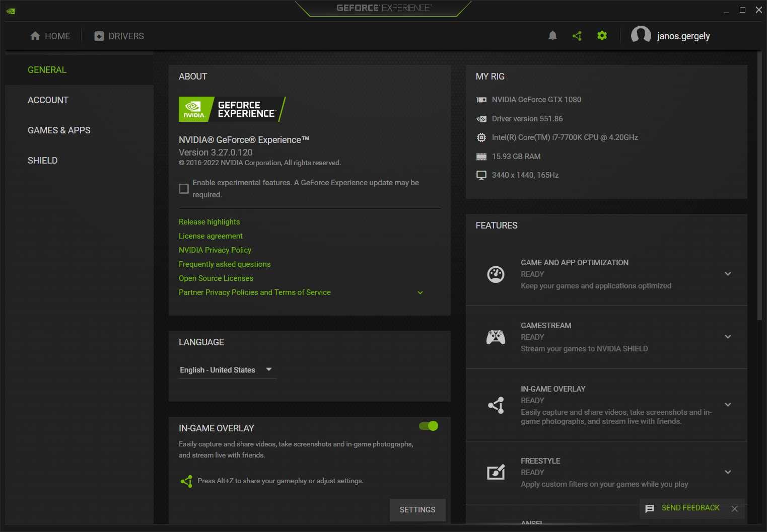Expand the Freestyle feature chevron

pyautogui.click(x=728, y=472)
